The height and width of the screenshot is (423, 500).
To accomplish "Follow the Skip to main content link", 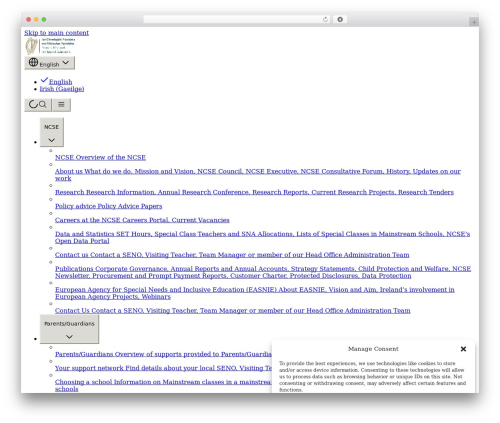I will pos(56,33).
